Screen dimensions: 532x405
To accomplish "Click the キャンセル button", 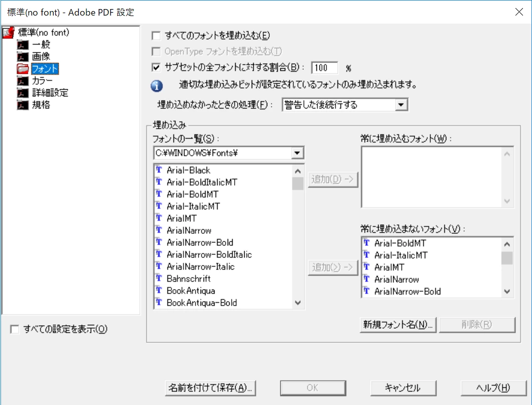I will click(403, 388).
